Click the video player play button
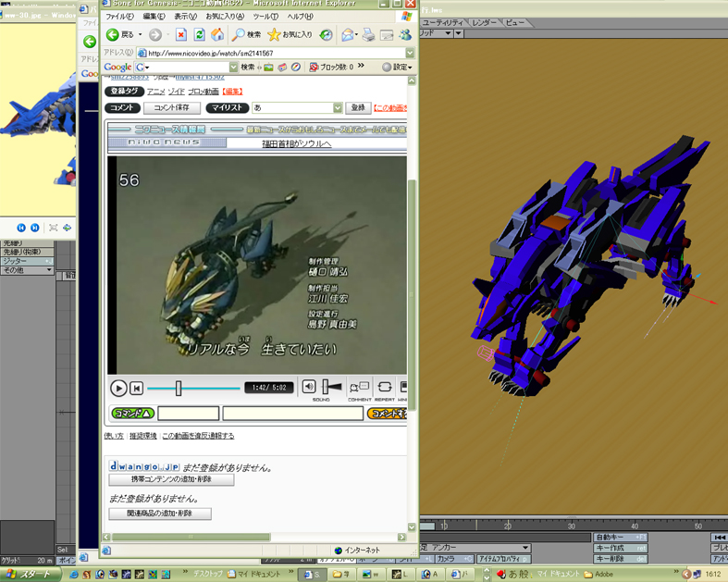 118,389
